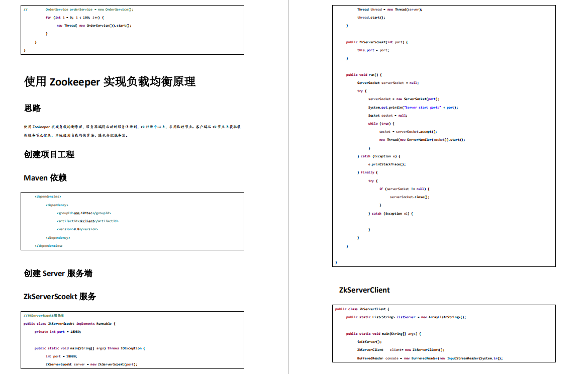Click the opening '<dependencies>' tag line
The image size is (588, 374).
(48, 197)
